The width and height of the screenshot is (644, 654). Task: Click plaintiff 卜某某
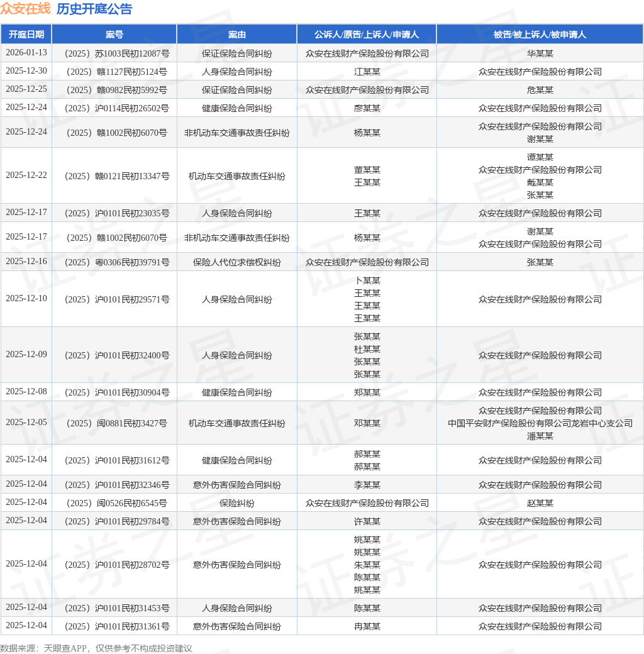367,280
